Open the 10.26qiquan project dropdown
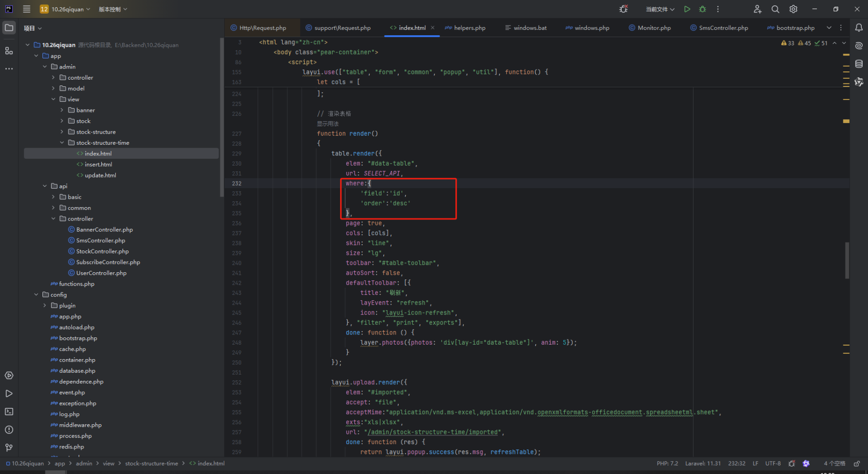Viewport: 868px width, 474px height. 65,9
